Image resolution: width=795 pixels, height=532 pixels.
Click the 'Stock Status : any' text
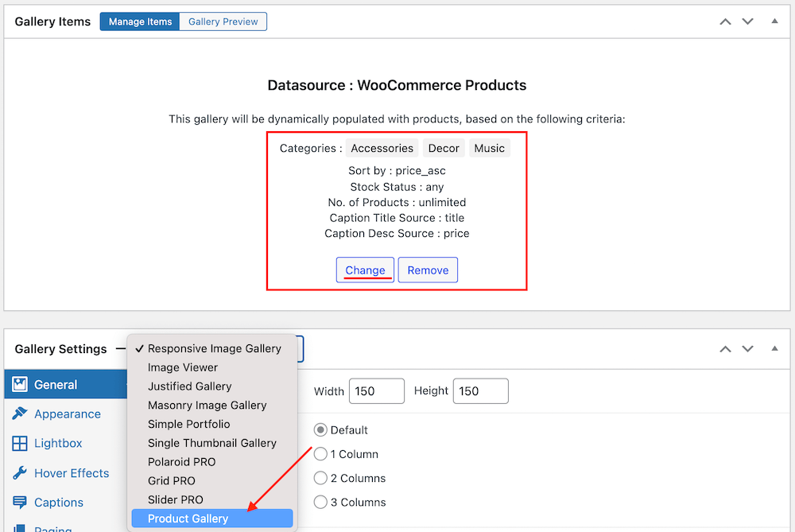(397, 187)
